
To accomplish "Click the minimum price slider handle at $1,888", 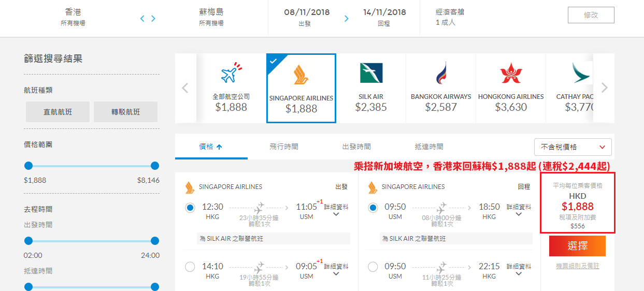I will click(x=28, y=166).
